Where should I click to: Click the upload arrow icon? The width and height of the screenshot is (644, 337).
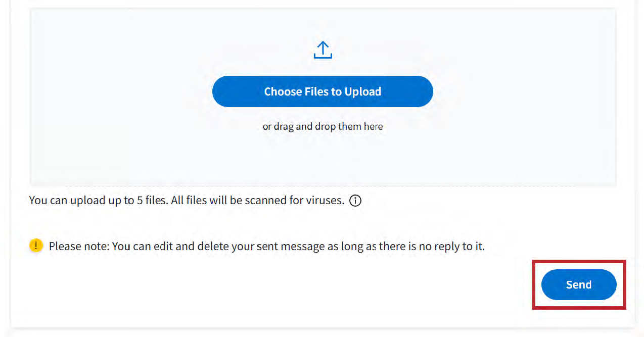[x=323, y=50]
